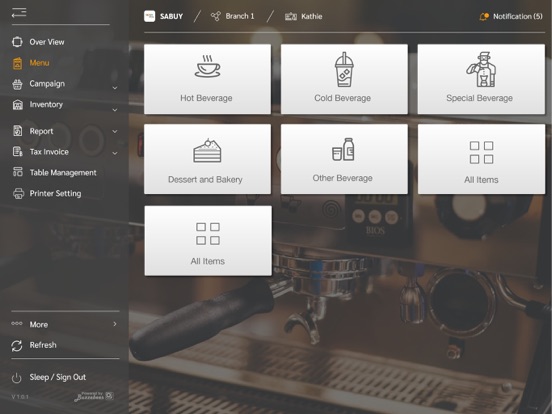Collapse sidebar with the hamburger arrow icon
552x414 pixels.
19,13
